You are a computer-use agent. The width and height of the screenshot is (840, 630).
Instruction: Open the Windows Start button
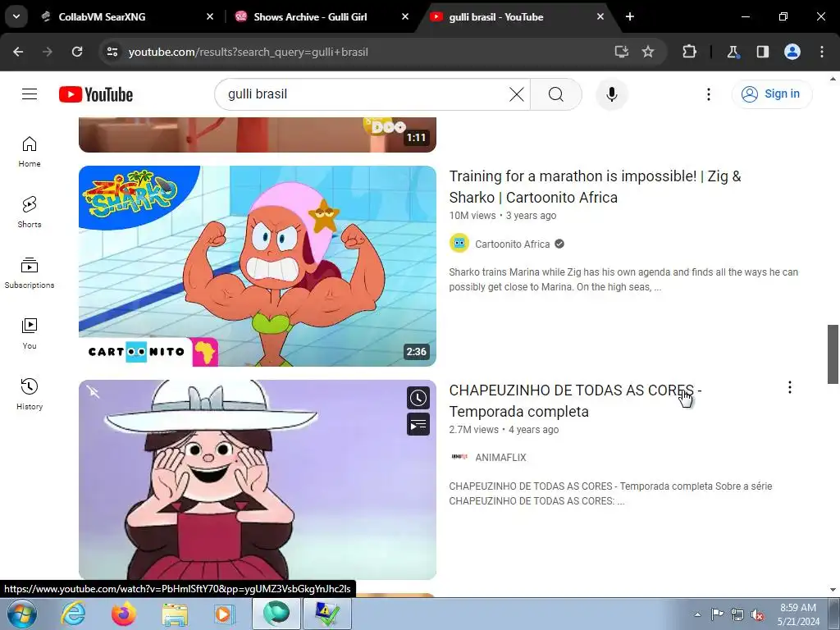[x=21, y=614]
